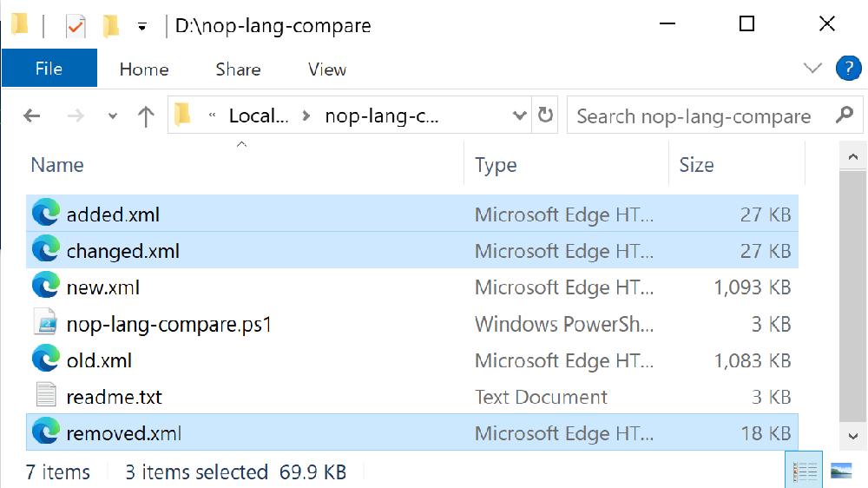Open the File menu tab
Screen dimensions: 868x488
pyautogui.click(x=49, y=69)
